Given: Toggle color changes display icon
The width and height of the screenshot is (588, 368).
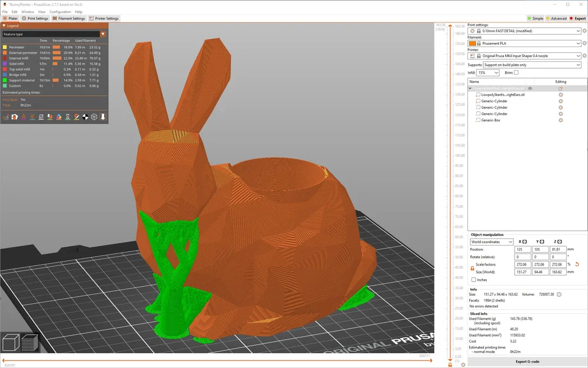Looking at the screenshot, I should 59,117.
